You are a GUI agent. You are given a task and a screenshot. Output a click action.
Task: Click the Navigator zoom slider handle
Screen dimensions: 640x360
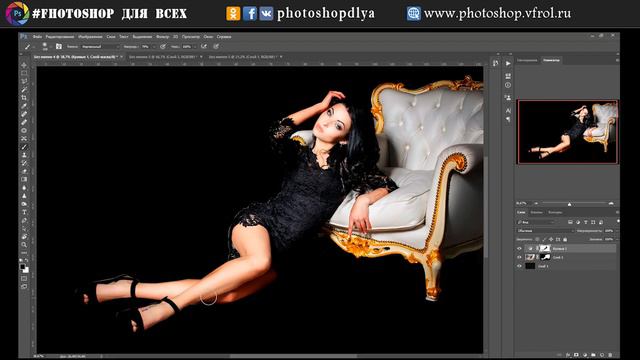click(569, 203)
